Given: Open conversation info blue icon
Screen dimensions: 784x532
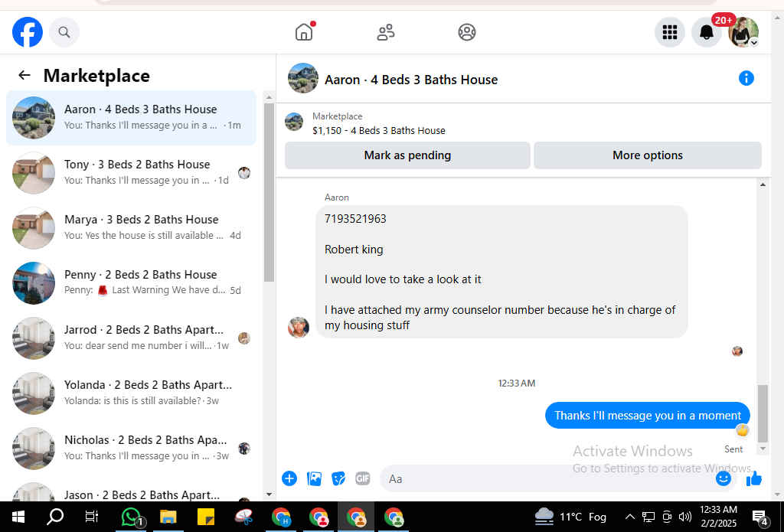Looking at the screenshot, I should point(746,78).
